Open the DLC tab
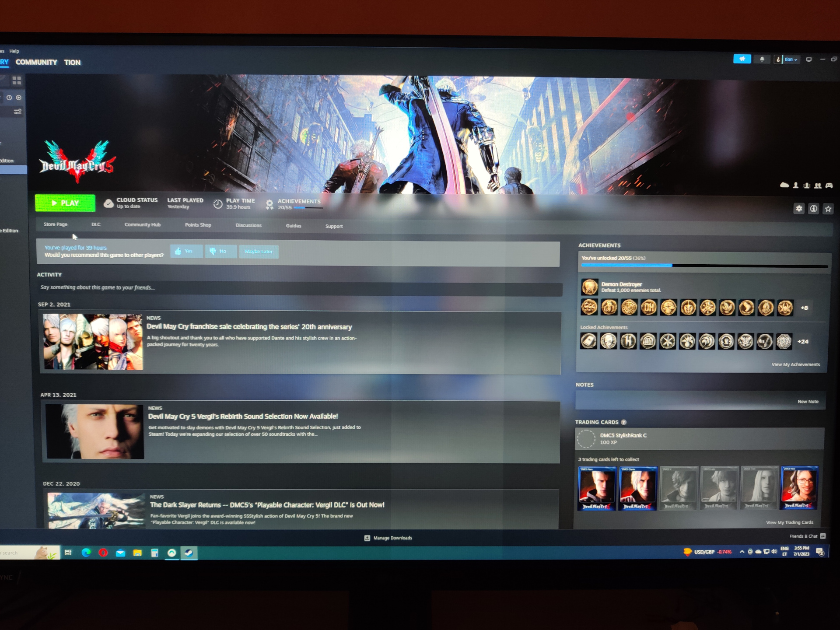The width and height of the screenshot is (840, 630). click(96, 224)
